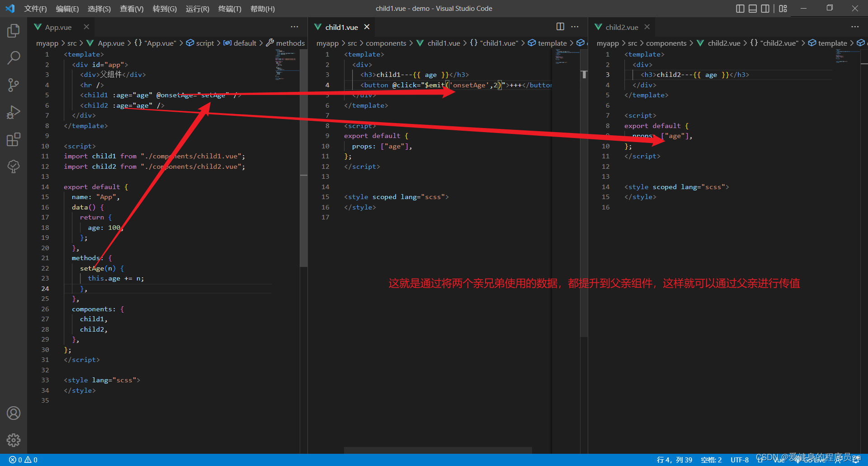Toggle the primary side bar layout icon

(x=740, y=9)
